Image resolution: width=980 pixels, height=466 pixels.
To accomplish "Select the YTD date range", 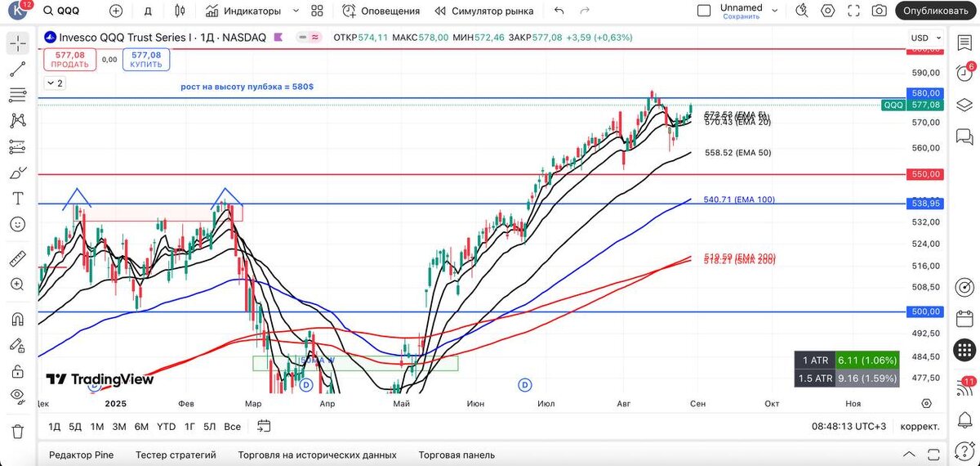I will pyautogui.click(x=166, y=427).
